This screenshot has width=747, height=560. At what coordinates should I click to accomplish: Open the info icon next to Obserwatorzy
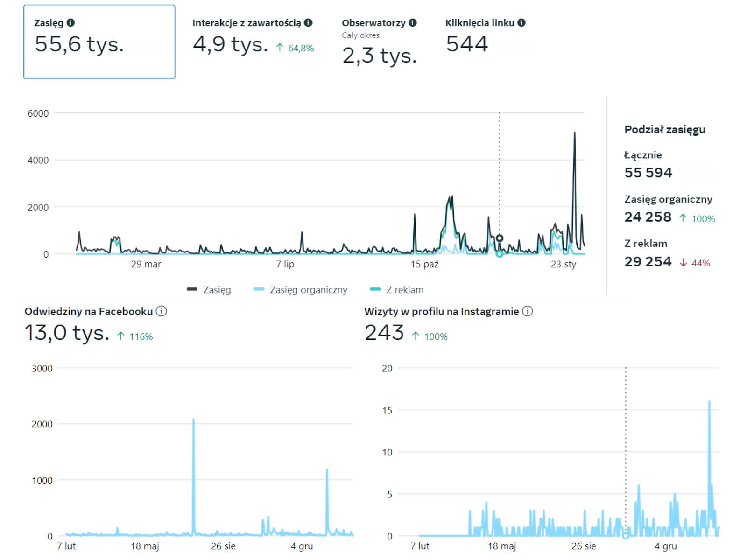[x=413, y=22]
